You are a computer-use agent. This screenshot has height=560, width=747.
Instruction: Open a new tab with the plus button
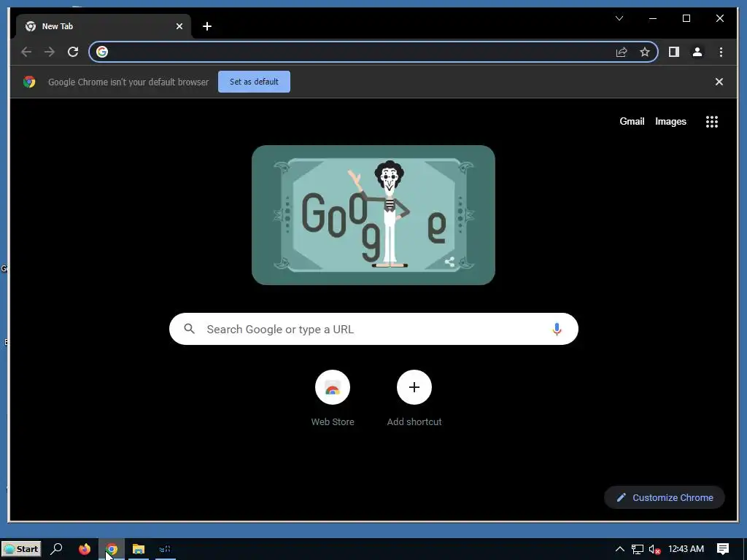pyautogui.click(x=206, y=26)
